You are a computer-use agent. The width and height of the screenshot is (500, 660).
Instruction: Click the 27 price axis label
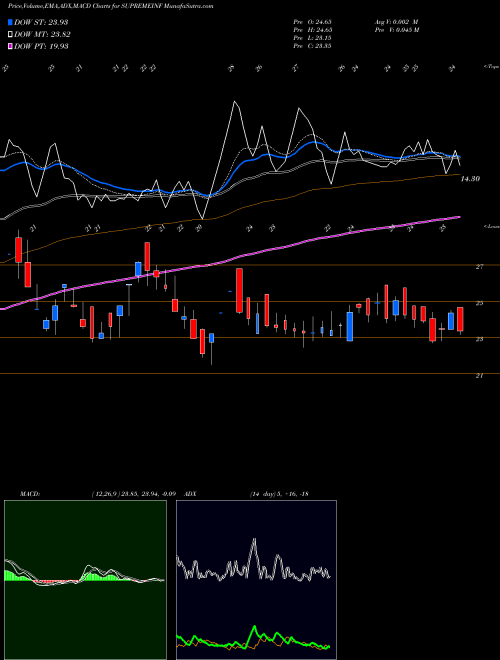(479, 266)
